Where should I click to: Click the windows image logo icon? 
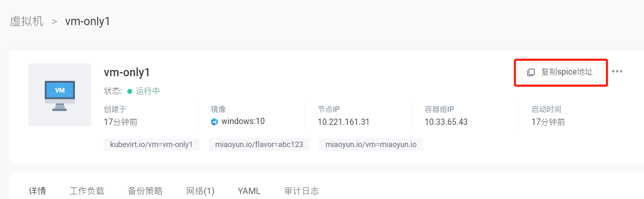point(215,122)
